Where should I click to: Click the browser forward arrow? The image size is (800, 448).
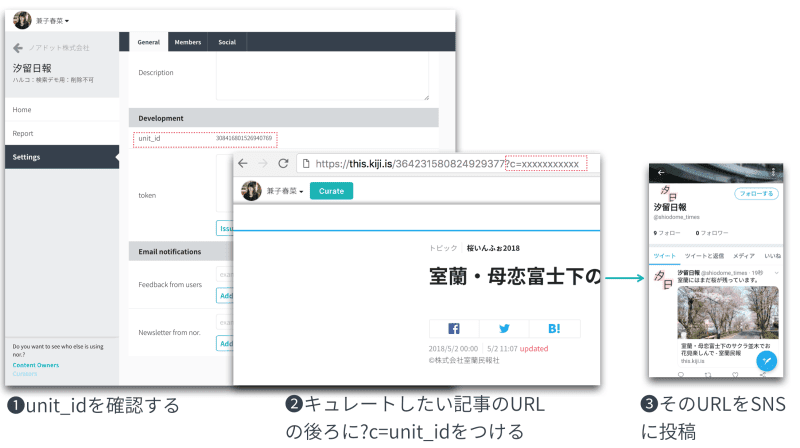point(263,163)
